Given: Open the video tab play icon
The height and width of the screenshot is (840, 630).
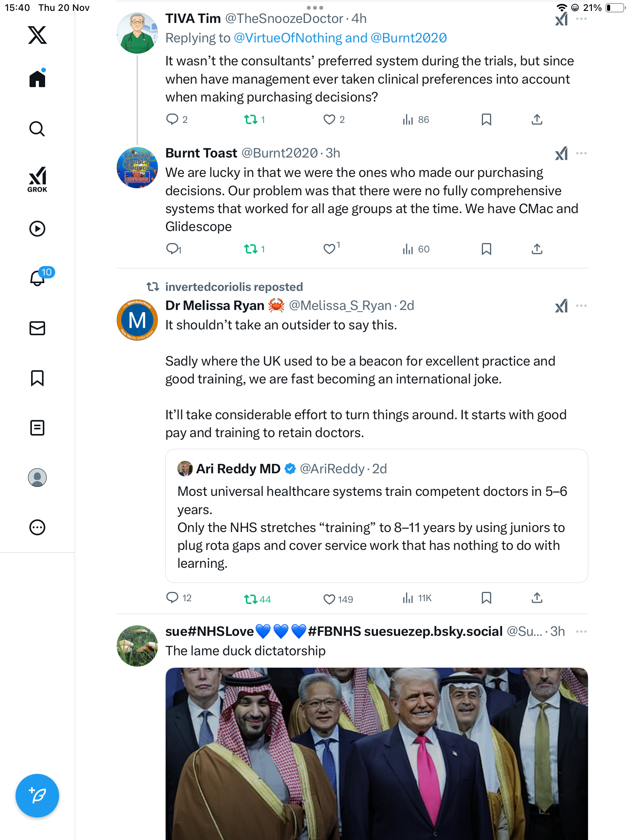Looking at the screenshot, I should click(37, 229).
